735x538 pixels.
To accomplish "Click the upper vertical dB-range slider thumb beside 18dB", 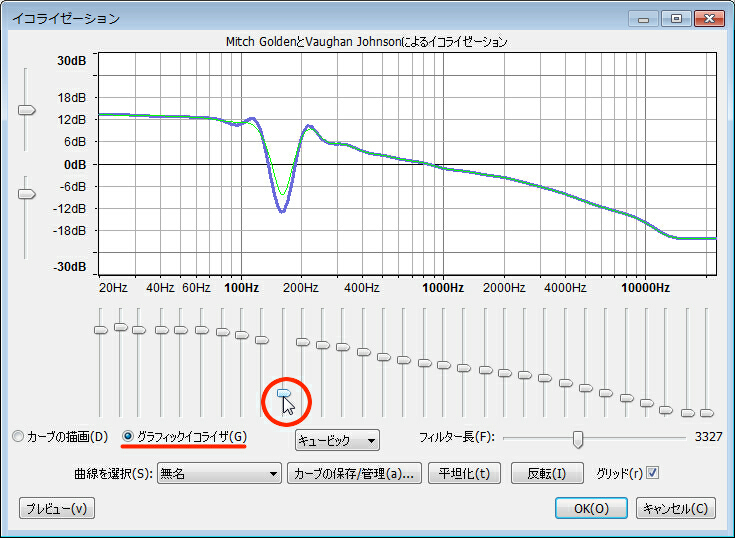I will coord(27,110).
